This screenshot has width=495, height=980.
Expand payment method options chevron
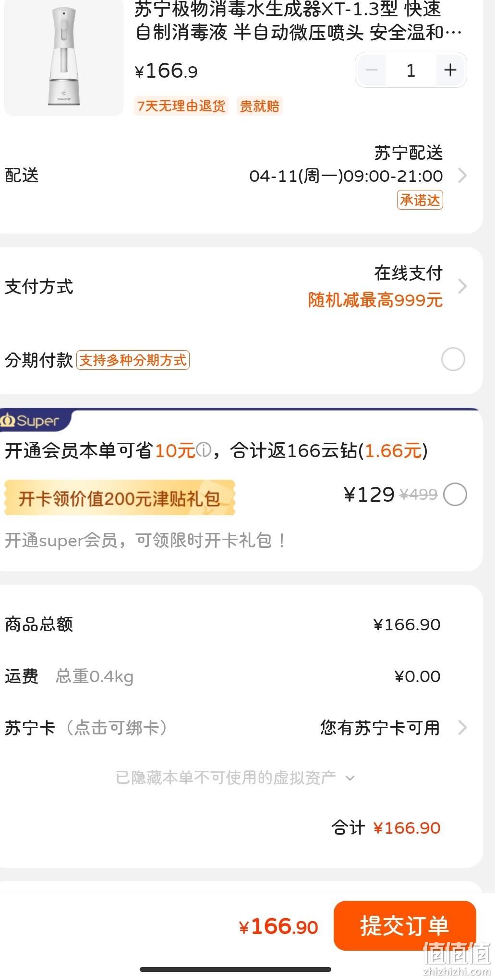coord(462,286)
